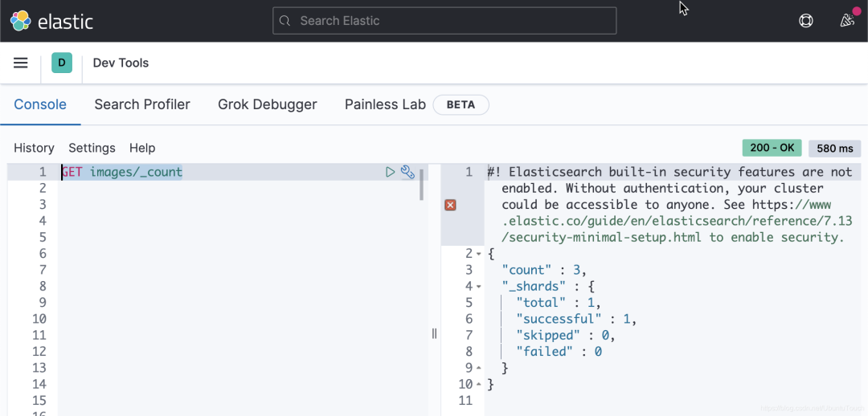The height and width of the screenshot is (416, 868).
Task: Click the 200 - OK status badge
Action: pos(772,148)
